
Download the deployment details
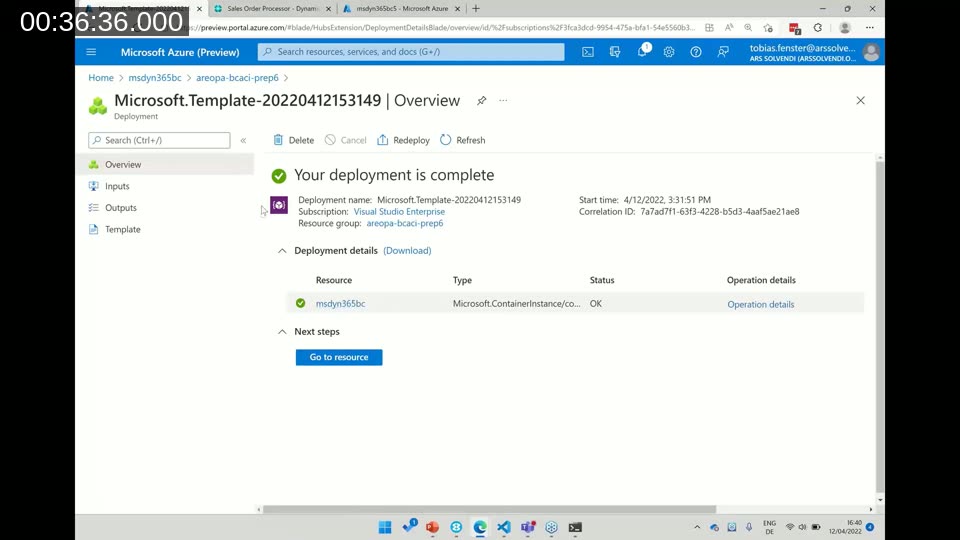coord(407,250)
